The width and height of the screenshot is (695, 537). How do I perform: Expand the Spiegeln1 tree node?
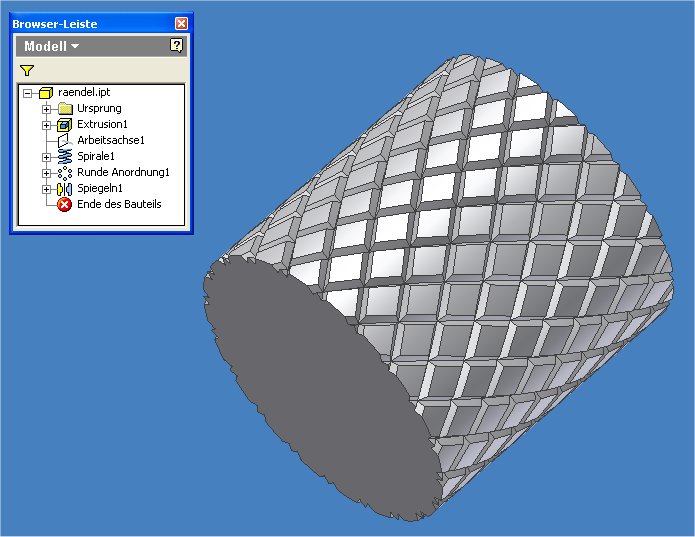coord(47,189)
